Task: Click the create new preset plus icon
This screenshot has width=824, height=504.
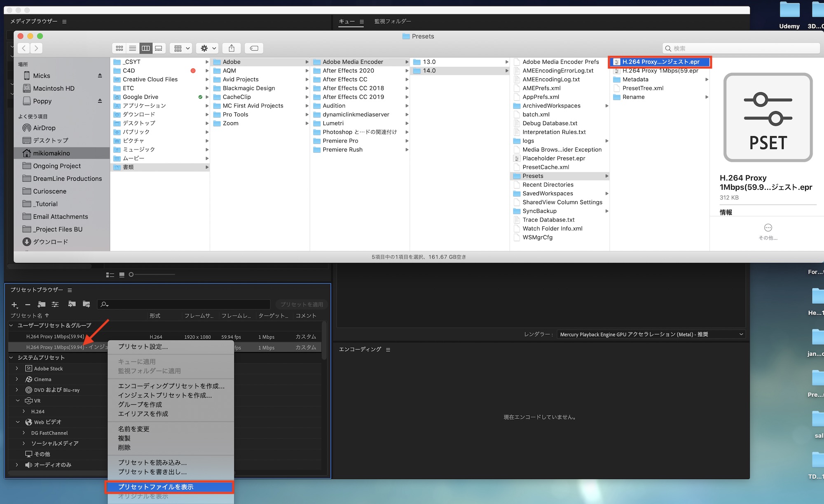Action: [14, 305]
